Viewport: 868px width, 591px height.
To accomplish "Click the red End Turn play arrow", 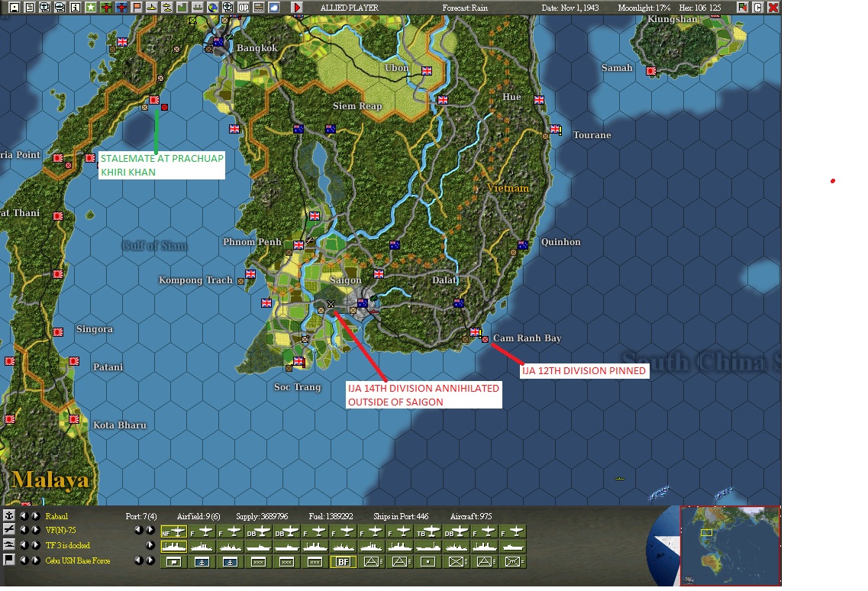I will tap(297, 7).
